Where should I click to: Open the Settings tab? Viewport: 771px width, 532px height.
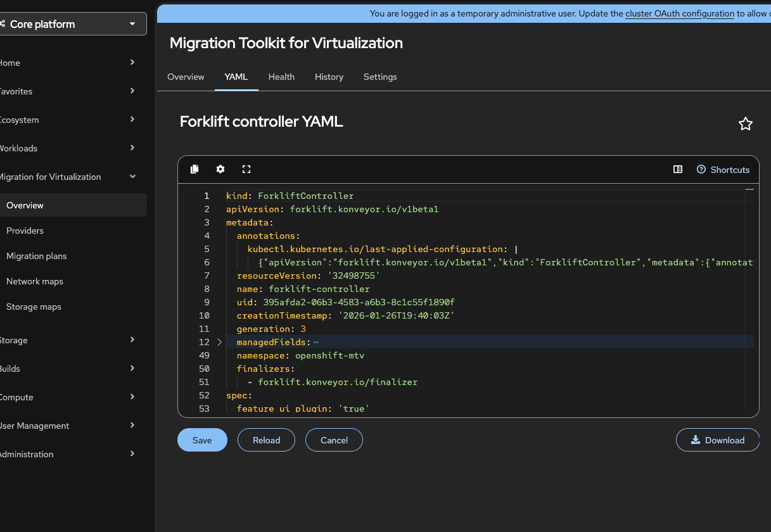tap(380, 77)
